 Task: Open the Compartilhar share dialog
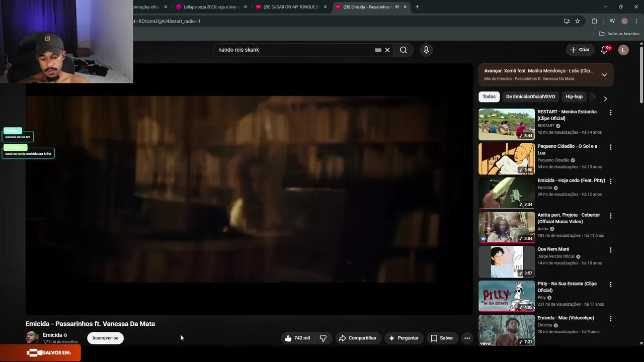(x=358, y=338)
